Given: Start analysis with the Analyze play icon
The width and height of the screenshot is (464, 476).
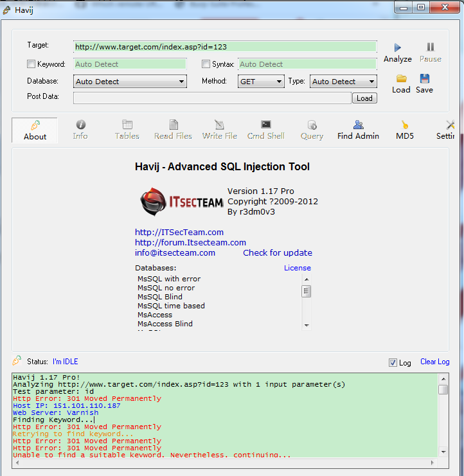Looking at the screenshot, I should pos(398,48).
